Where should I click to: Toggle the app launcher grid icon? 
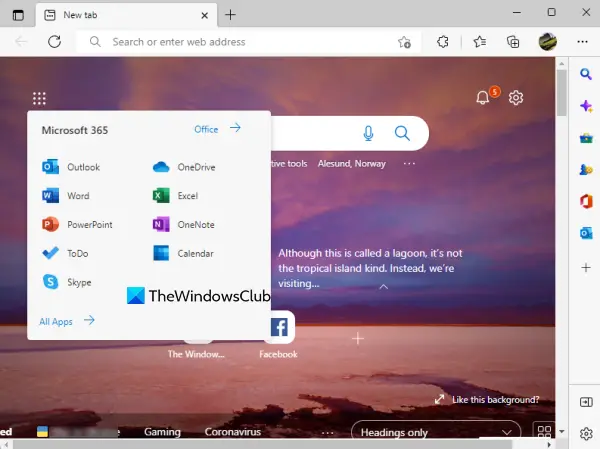[39, 98]
